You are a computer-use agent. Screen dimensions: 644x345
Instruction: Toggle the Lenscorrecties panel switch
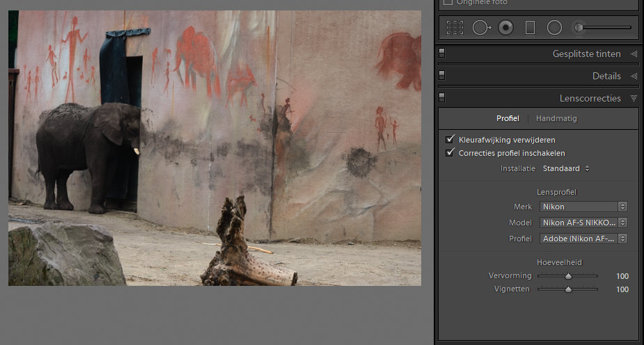click(442, 98)
